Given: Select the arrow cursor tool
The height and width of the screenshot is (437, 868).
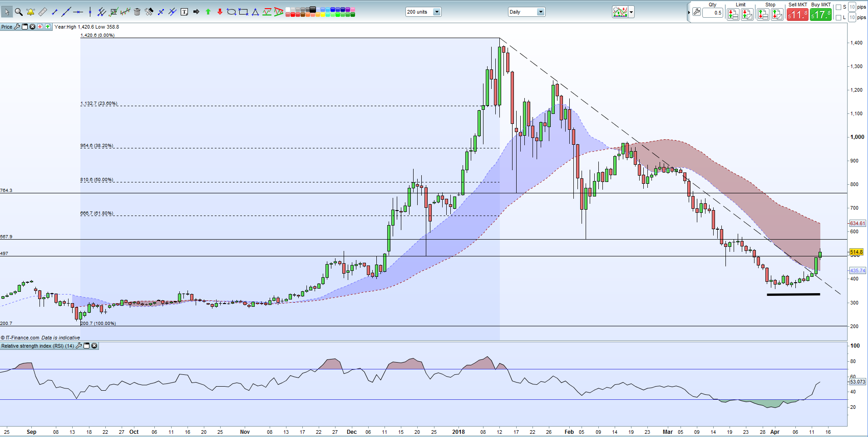Looking at the screenshot, I should (6, 12).
